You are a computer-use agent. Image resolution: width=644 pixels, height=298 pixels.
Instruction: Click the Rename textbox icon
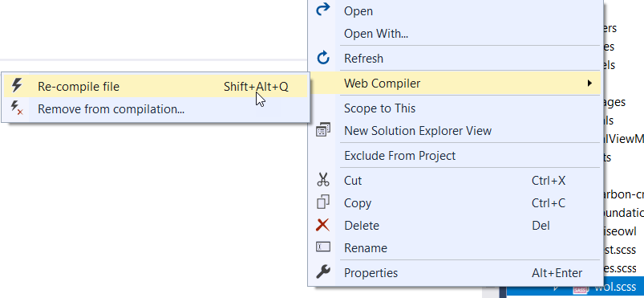point(323,247)
